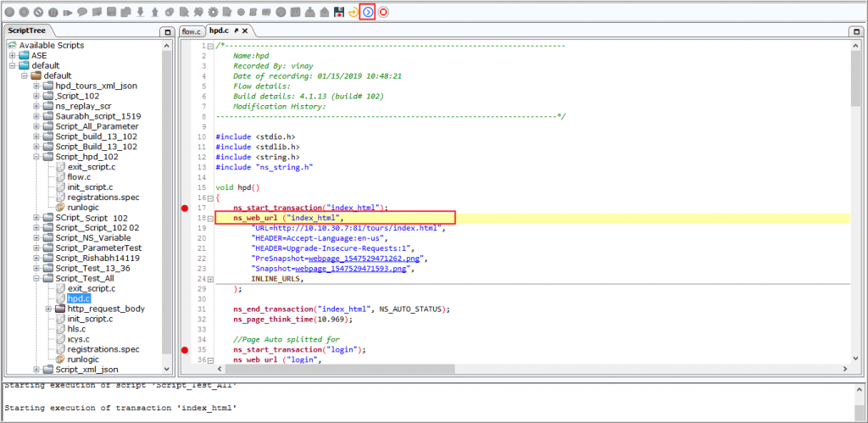Expand the INLINE_URLS fold at line 24

click(210, 279)
